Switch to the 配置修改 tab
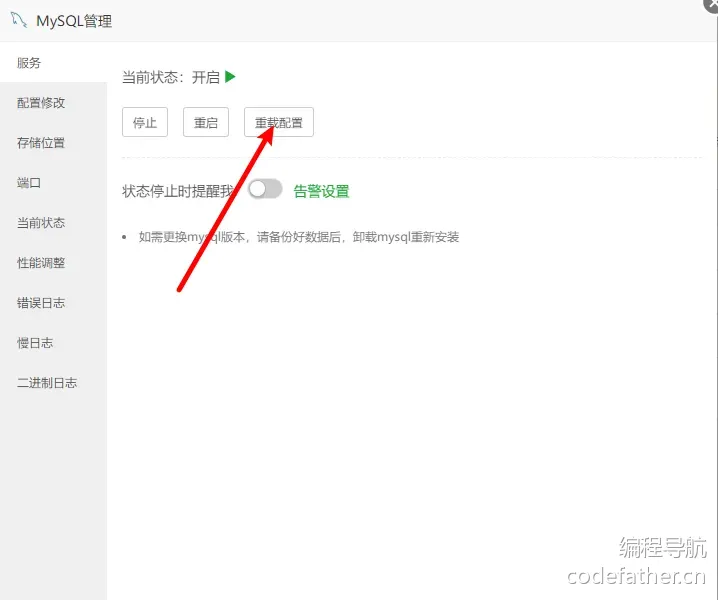Viewport: 718px width, 600px height. (41, 103)
